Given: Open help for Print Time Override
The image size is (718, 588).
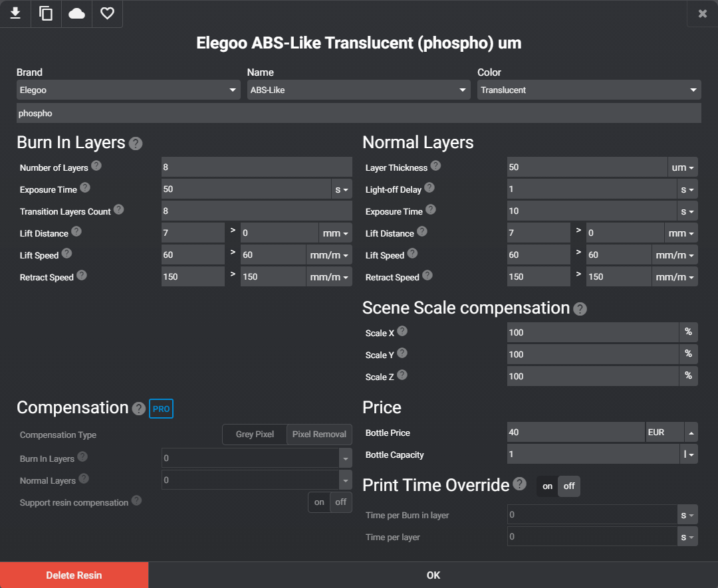Looking at the screenshot, I should [520, 484].
